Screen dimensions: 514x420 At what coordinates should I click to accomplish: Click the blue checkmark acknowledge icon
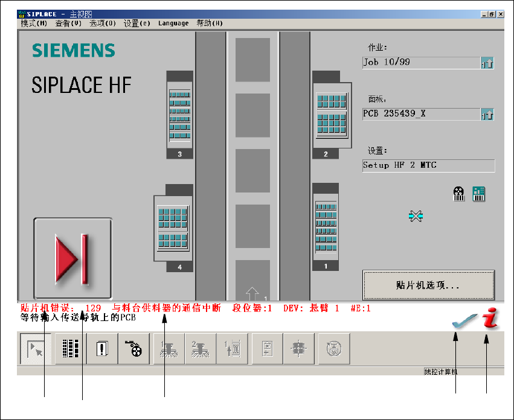(464, 320)
